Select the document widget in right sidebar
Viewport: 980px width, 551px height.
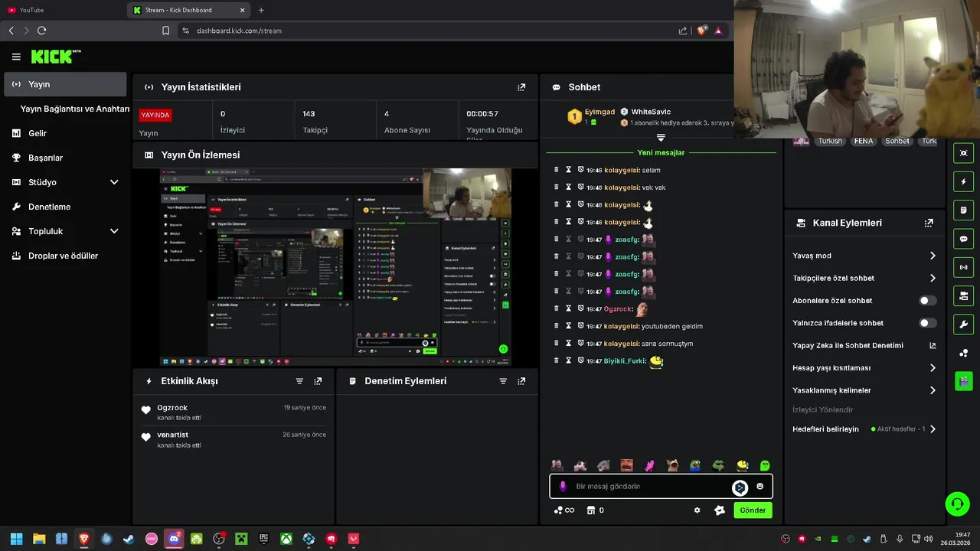pyautogui.click(x=963, y=210)
